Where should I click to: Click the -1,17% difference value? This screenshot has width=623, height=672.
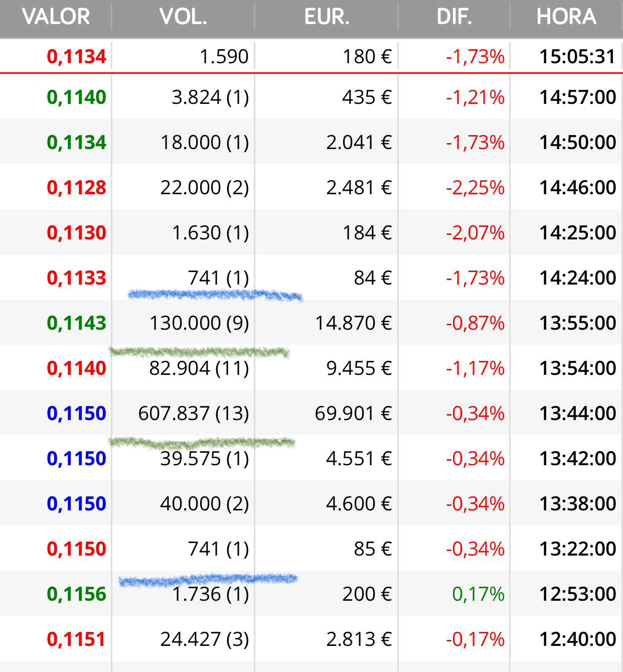[475, 368]
